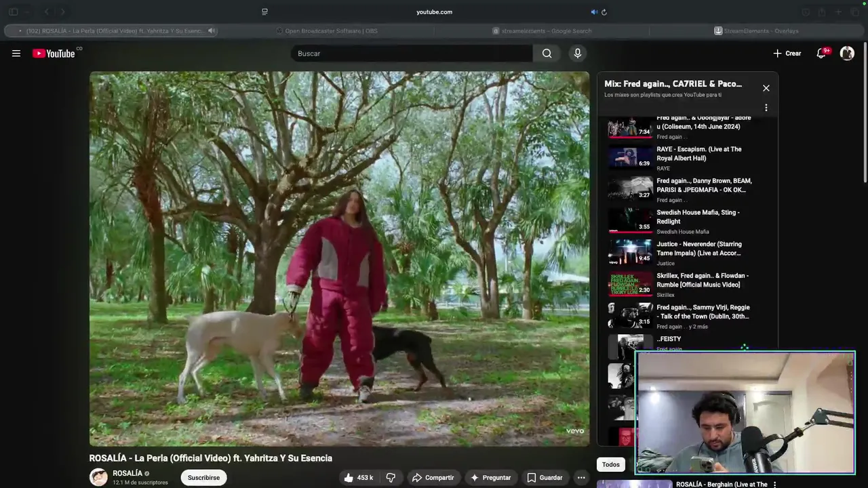868x488 pixels.
Task: Open more actions ellipsis under video
Action: 581,478
